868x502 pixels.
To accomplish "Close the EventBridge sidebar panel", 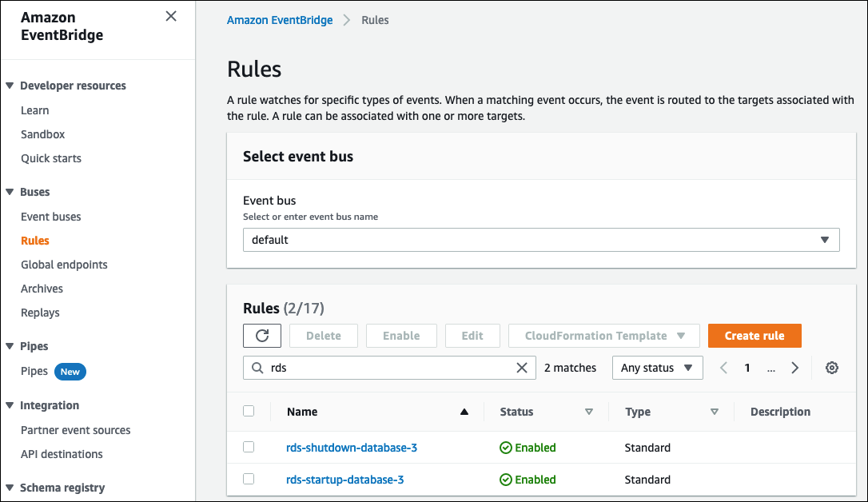I will (170, 16).
